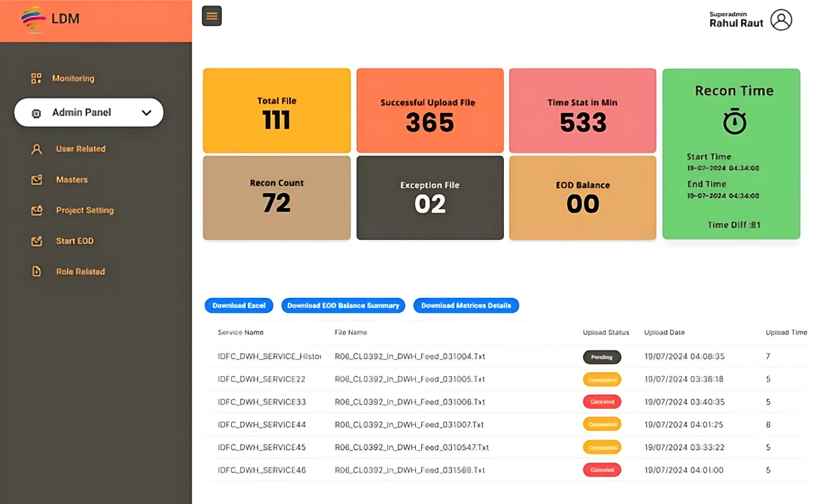828x504 pixels.
Task: Click the Total File yellow card
Action: (277, 111)
